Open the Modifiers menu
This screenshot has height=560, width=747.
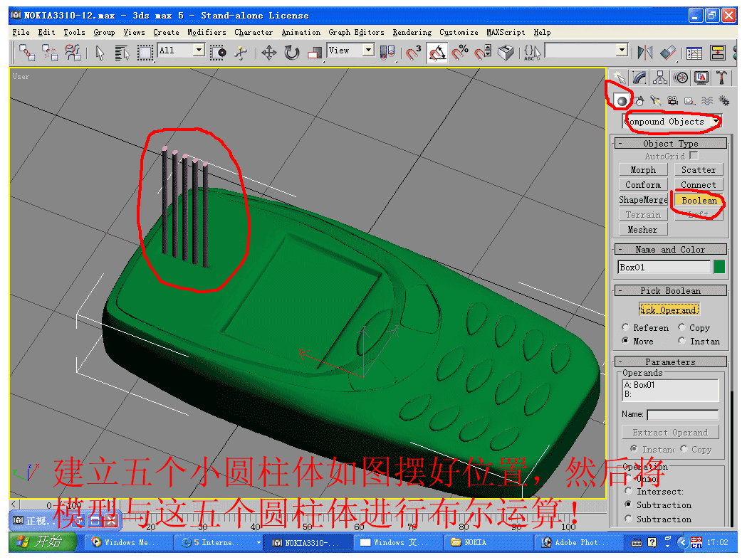pyautogui.click(x=207, y=33)
